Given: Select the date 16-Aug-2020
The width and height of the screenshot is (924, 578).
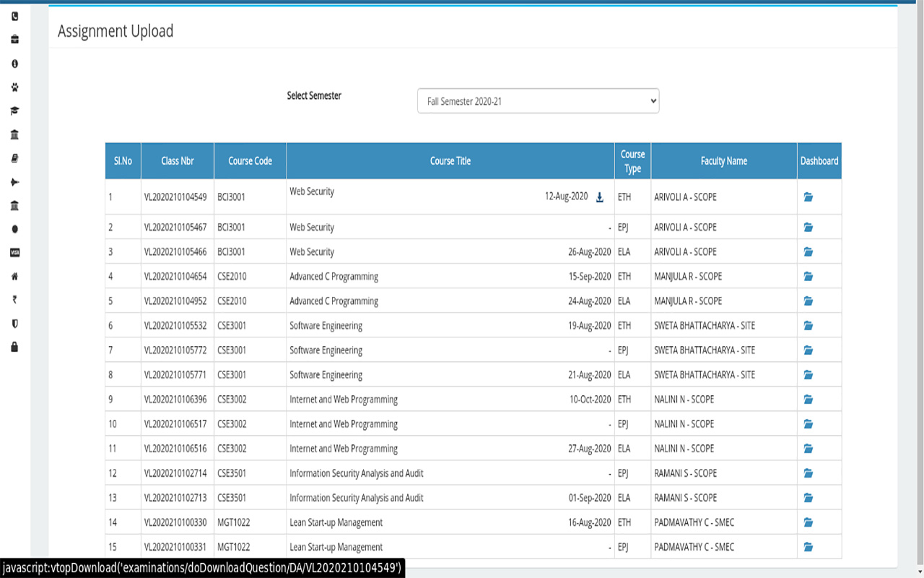Looking at the screenshot, I should pyautogui.click(x=590, y=522).
